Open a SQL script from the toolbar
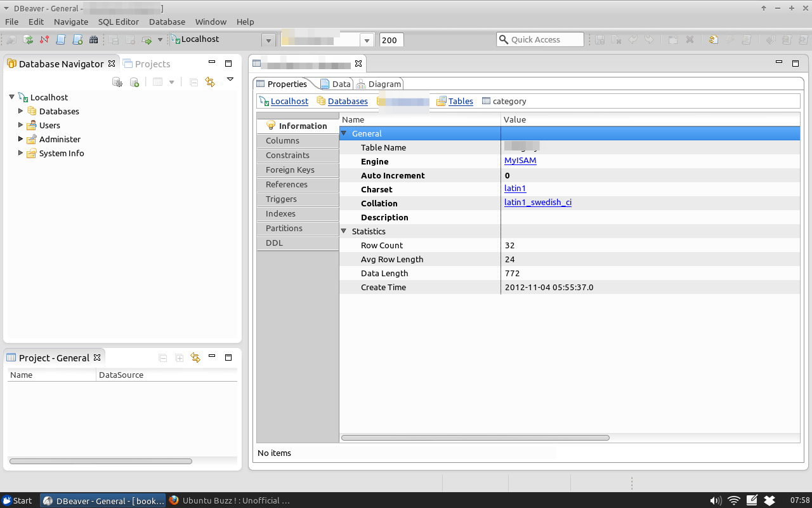Viewport: 812px width, 508px height. point(61,39)
